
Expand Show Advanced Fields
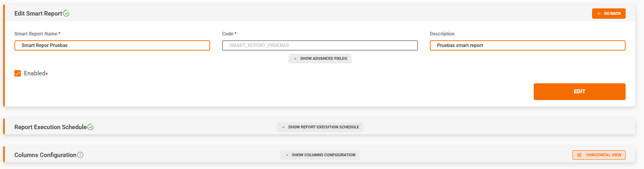(x=320, y=59)
